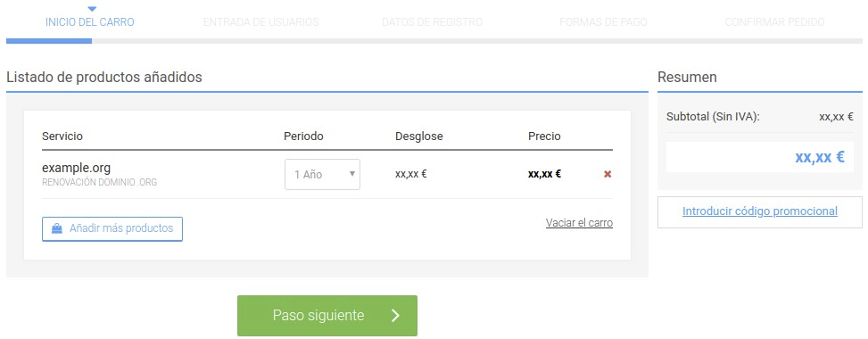The height and width of the screenshot is (339, 868).
Task: Remove example.org with the red X icon
Action: coord(608,175)
